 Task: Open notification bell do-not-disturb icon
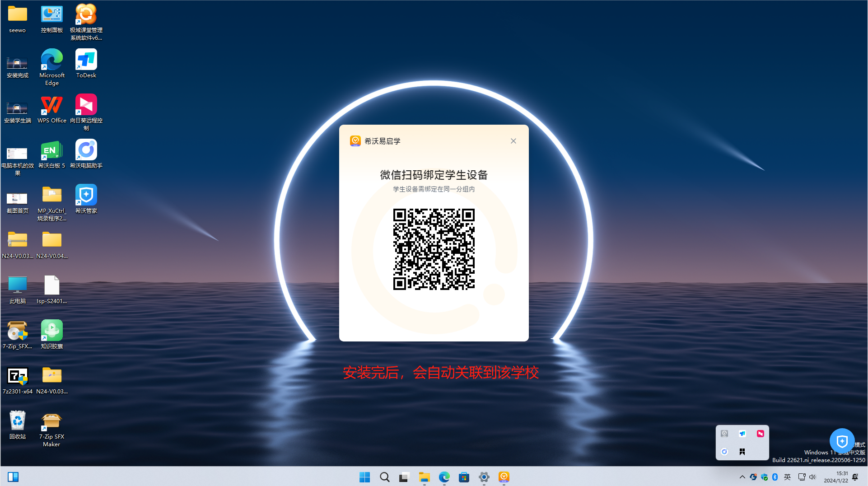point(855,477)
